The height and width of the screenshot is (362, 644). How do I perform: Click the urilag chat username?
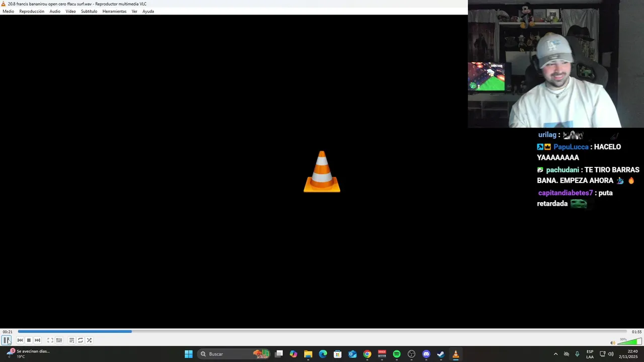click(547, 135)
